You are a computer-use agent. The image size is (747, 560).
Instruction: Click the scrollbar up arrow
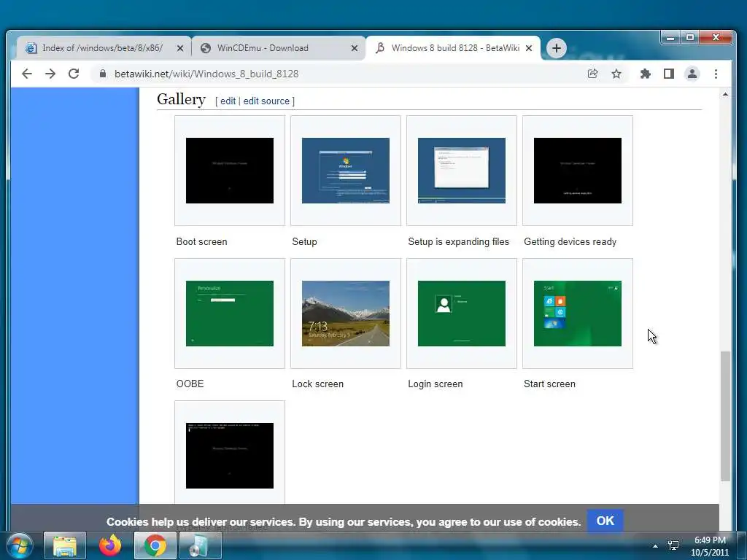(725, 94)
